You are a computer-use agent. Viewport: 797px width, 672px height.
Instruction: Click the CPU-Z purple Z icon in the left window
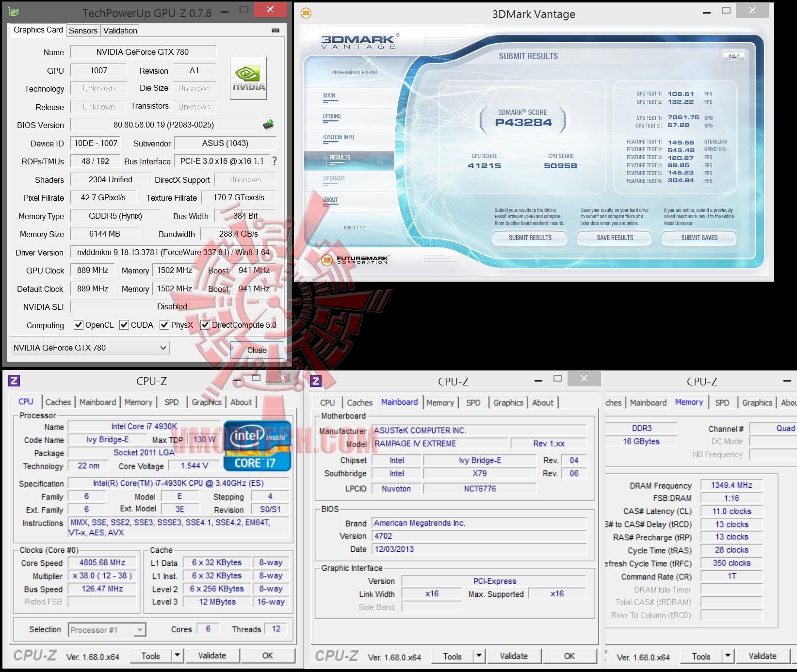[14, 381]
